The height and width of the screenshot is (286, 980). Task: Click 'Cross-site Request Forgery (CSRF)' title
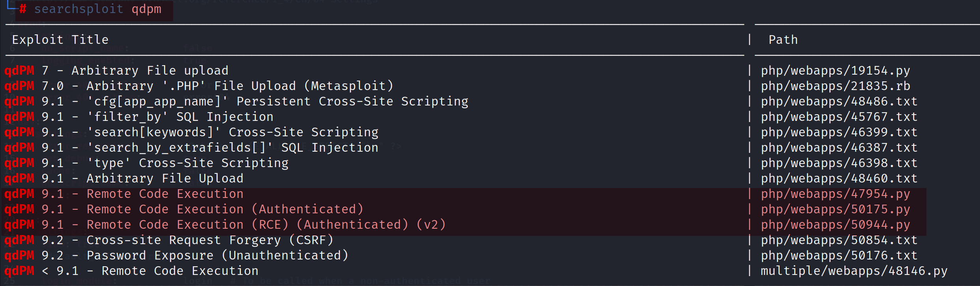210,240
